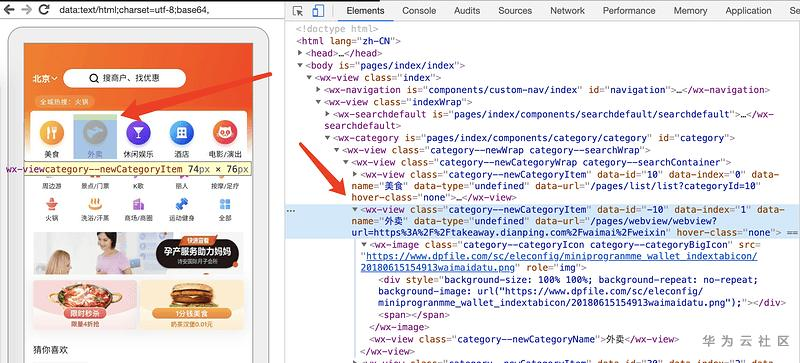Collapse the selected 外卖 wx-view node
This screenshot has height=363, width=800.
pyautogui.click(x=355, y=209)
